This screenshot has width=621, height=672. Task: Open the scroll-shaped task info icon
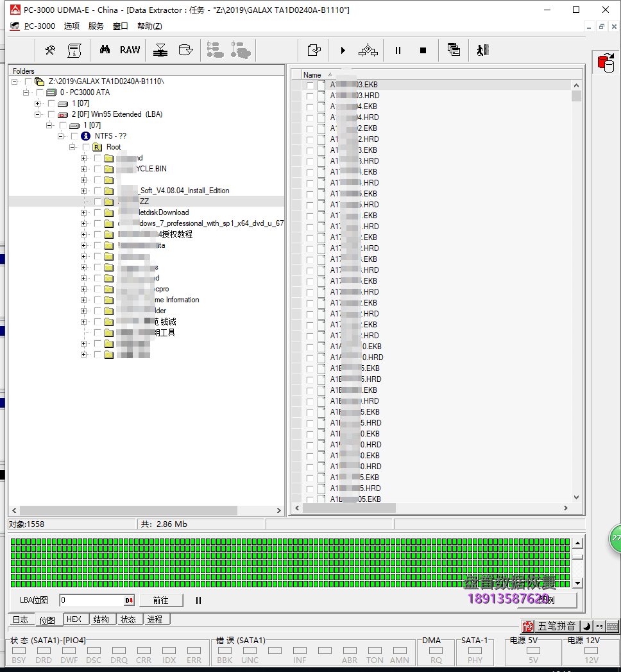click(74, 50)
